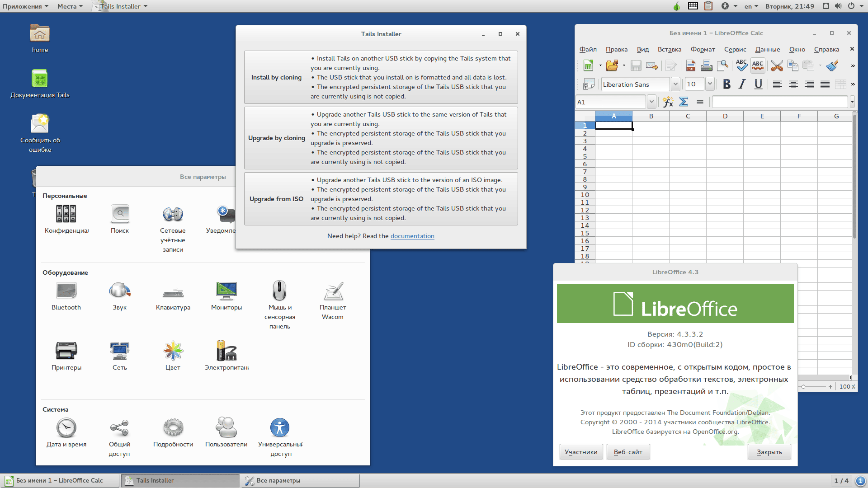868x488 pixels.
Task: Open Звук sound settings icon
Action: pos(120,296)
